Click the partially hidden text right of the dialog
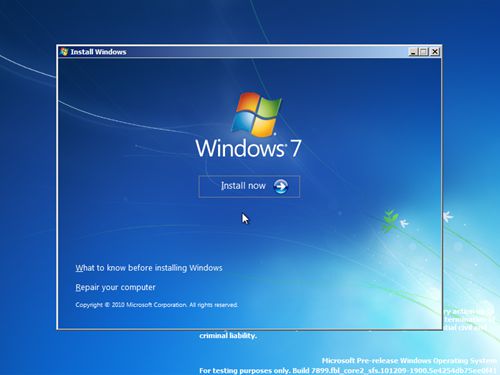The width and height of the screenshot is (500, 375). pos(469,319)
